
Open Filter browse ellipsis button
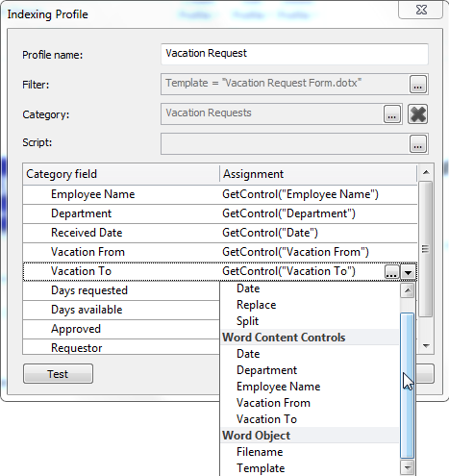coord(418,84)
